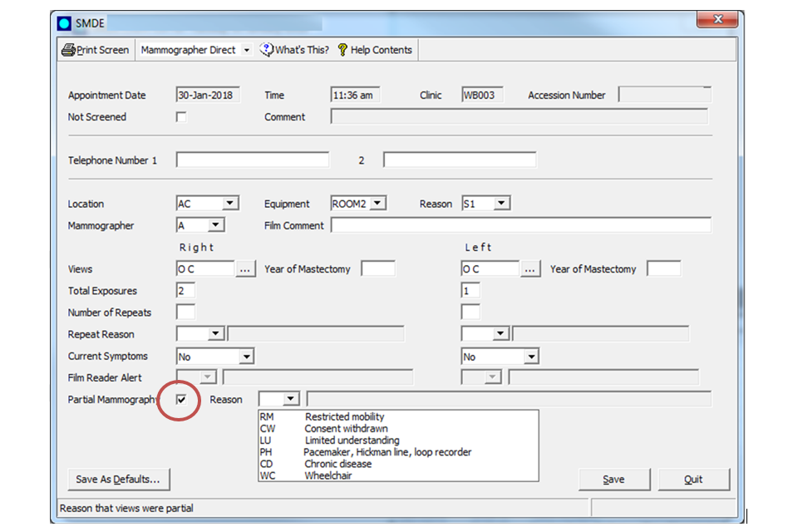Viewport: 798px width, 532px height.
Task: Untick the Partial Mammography checkbox
Action: click(182, 400)
